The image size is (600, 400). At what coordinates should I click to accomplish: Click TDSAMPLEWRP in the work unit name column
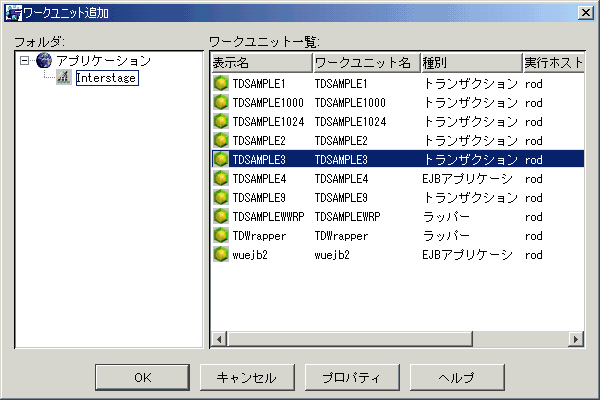[x=347, y=217]
